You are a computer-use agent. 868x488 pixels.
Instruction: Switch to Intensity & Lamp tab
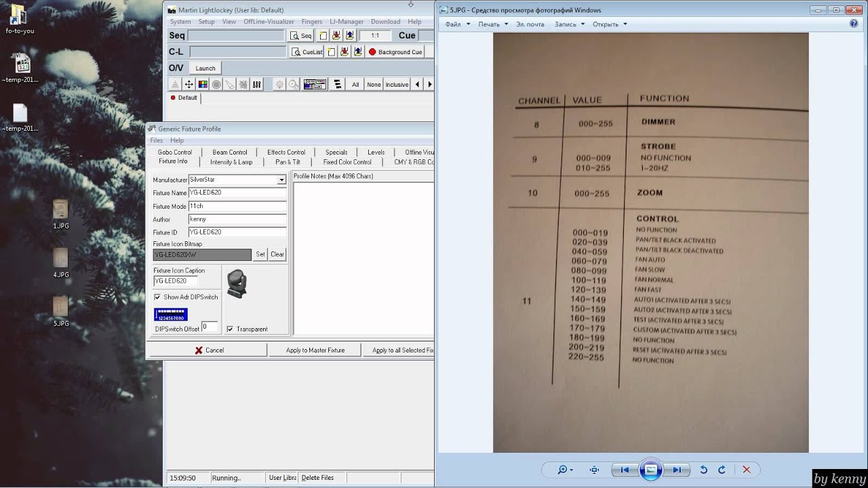pos(231,162)
